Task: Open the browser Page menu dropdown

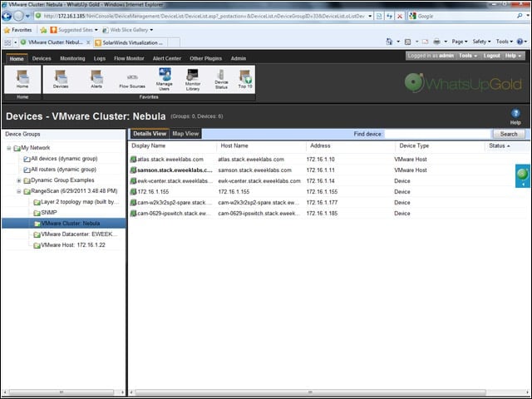Action: click(460, 42)
